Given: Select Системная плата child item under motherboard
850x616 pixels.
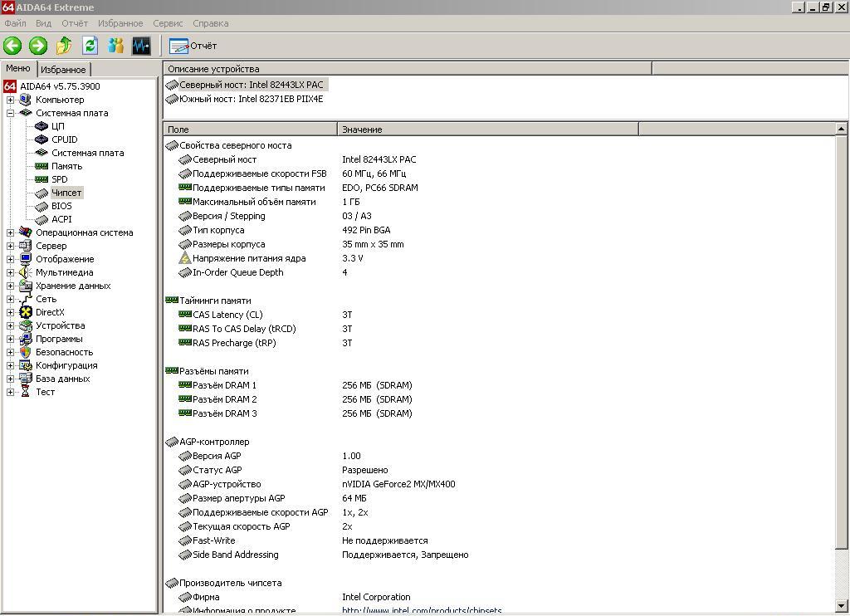Looking at the screenshot, I should [x=88, y=153].
